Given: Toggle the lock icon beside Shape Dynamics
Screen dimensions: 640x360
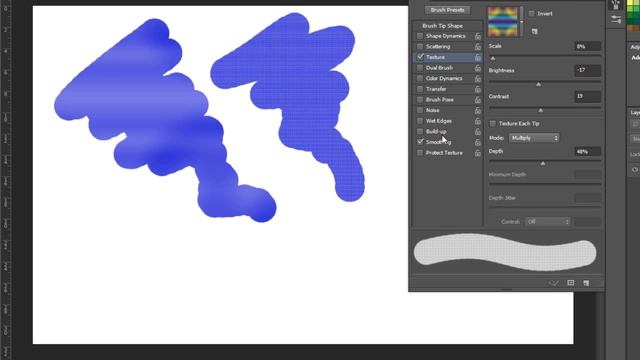Looking at the screenshot, I should click(x=478, y=36).
